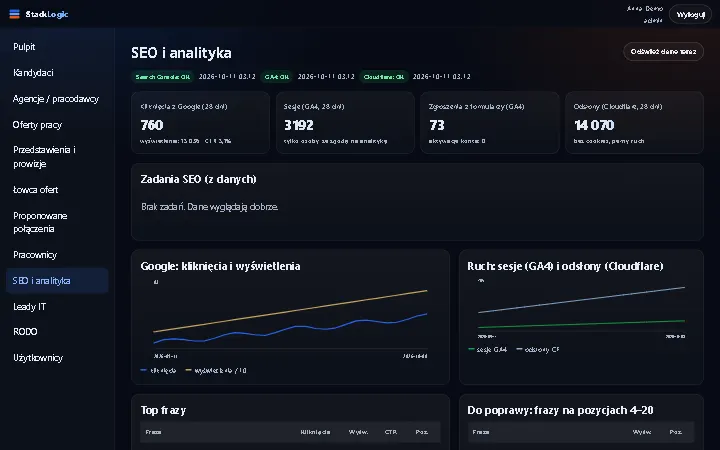Go to Kandydaci in the sidebar
720x450 pixels.
[57, 73]
